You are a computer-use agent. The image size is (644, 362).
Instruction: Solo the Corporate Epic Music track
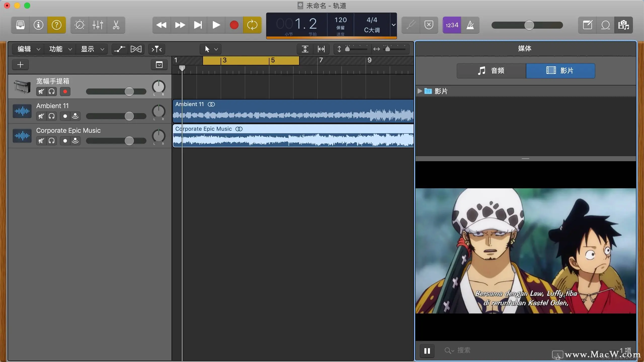[x=52, y=141]
